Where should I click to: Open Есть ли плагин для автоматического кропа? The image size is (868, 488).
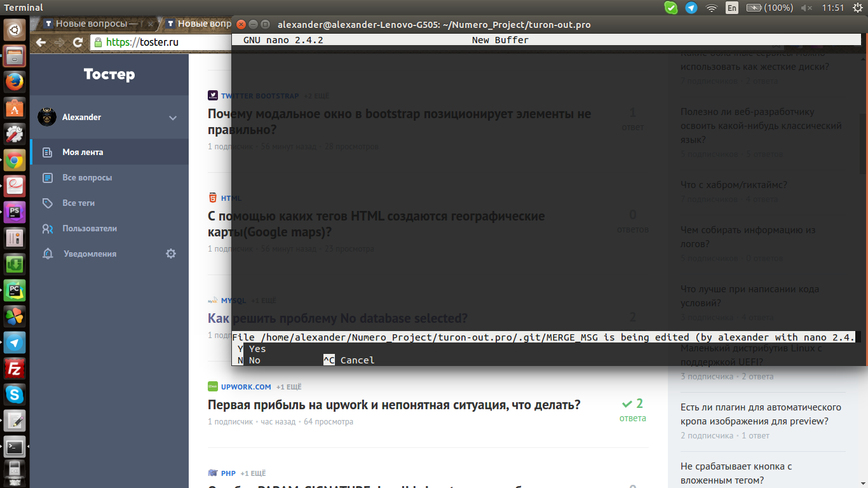(761, 414)
